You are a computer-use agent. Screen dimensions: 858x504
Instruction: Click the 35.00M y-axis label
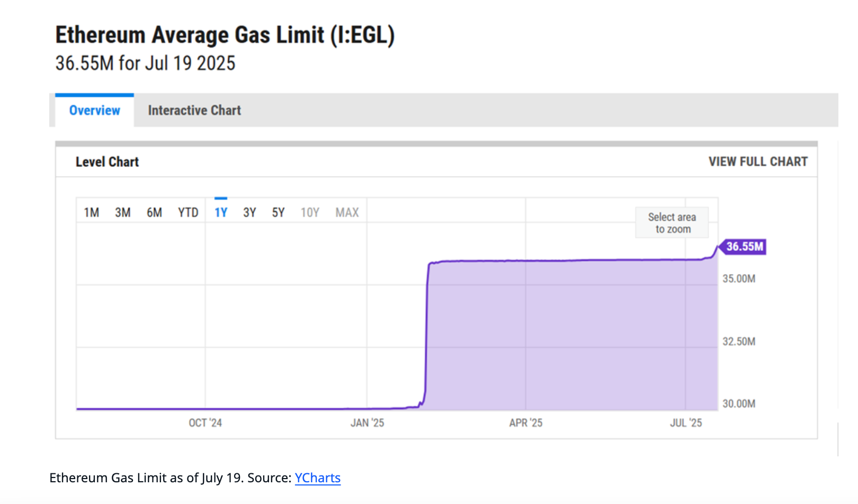pos(739,279)
